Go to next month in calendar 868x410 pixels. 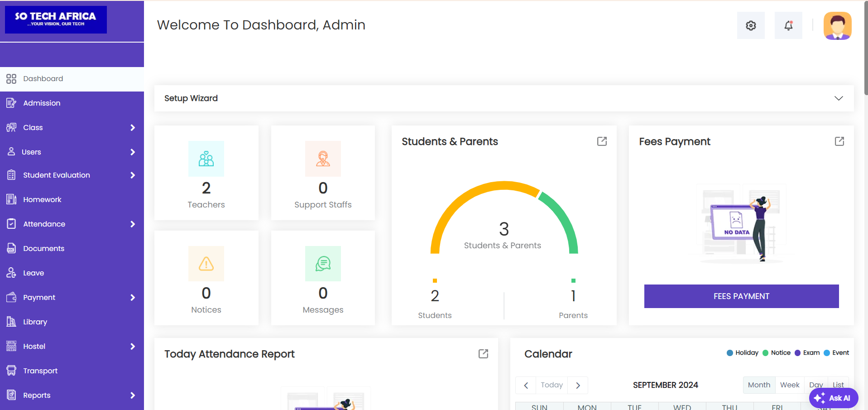tap(578, 386)
